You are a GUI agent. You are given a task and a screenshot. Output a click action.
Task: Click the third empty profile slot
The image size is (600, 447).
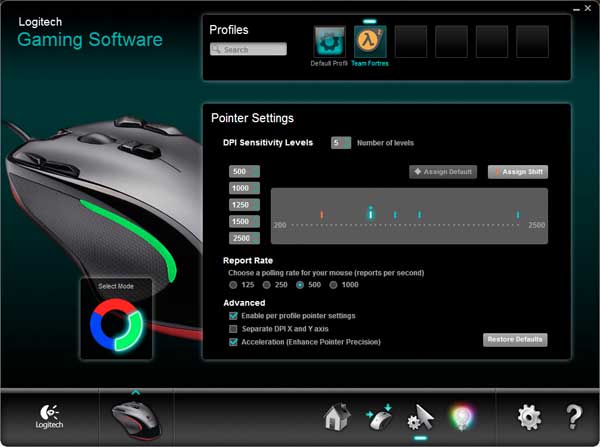coord(492,42)
